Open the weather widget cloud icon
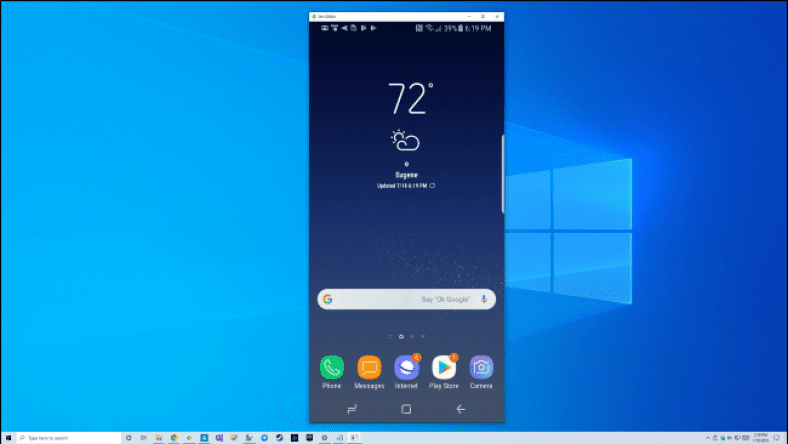The height and width of the screenshot is (444, 788). click(x=405, y=140)
